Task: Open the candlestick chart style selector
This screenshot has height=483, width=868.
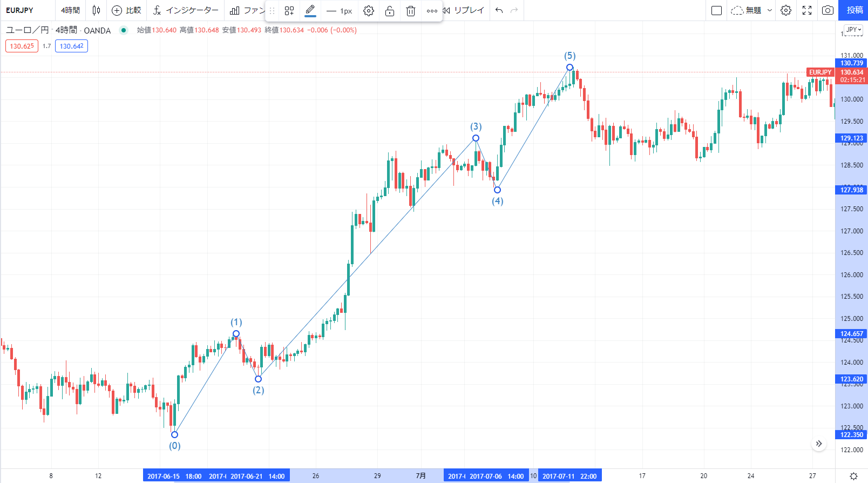Action: (x=96, y=10)
